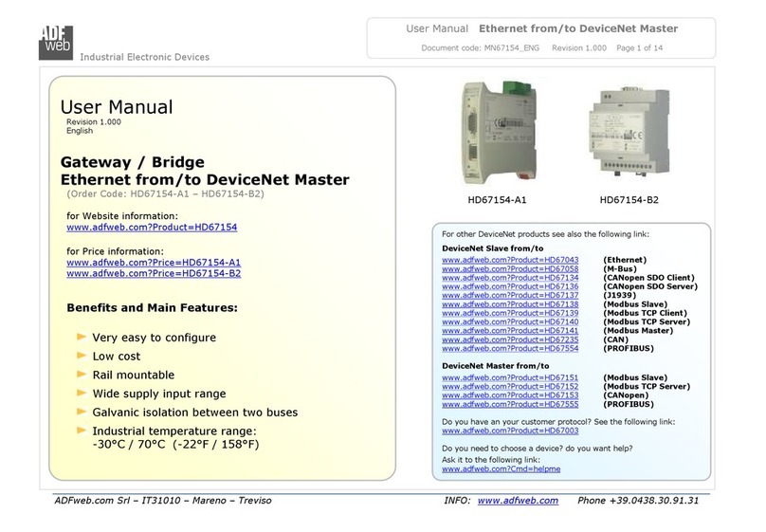Open the HD67154 website information link
Screen dimensions: 766x532
(x=152, y=228)
